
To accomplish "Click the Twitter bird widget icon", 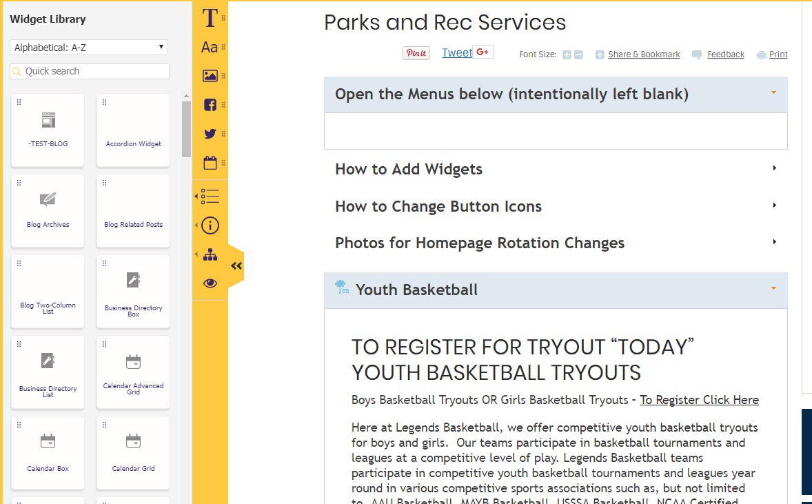I will coord(210,134).
